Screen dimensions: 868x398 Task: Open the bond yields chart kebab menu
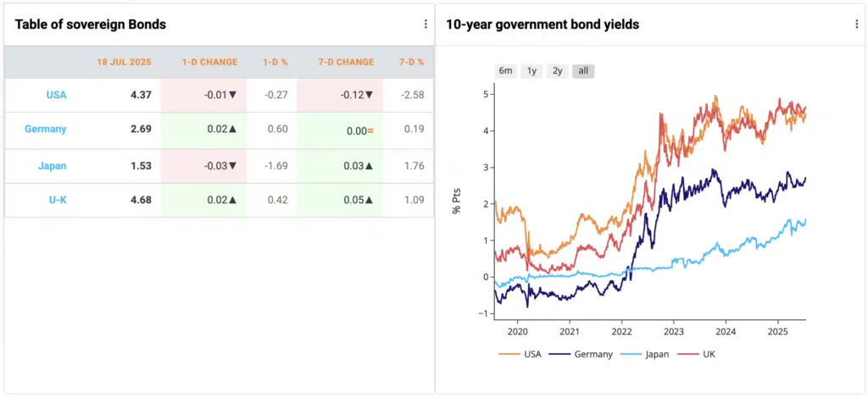click(858, 24)
